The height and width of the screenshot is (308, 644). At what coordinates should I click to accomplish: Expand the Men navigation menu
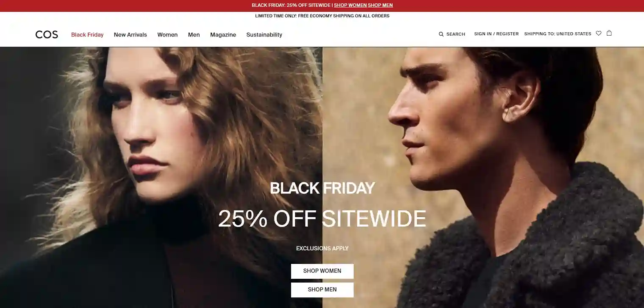coord(194,35)
